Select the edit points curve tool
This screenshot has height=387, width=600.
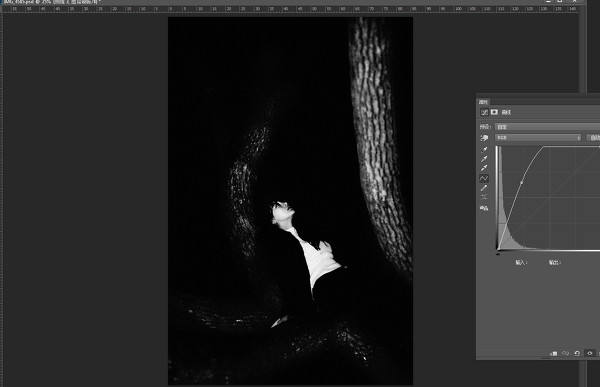coord(484,178)
